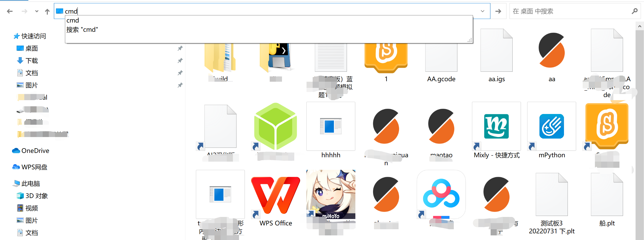Open 文档 folder under 此电脑
The width and height of the screenshot is (644, 240).
point(27,233)
